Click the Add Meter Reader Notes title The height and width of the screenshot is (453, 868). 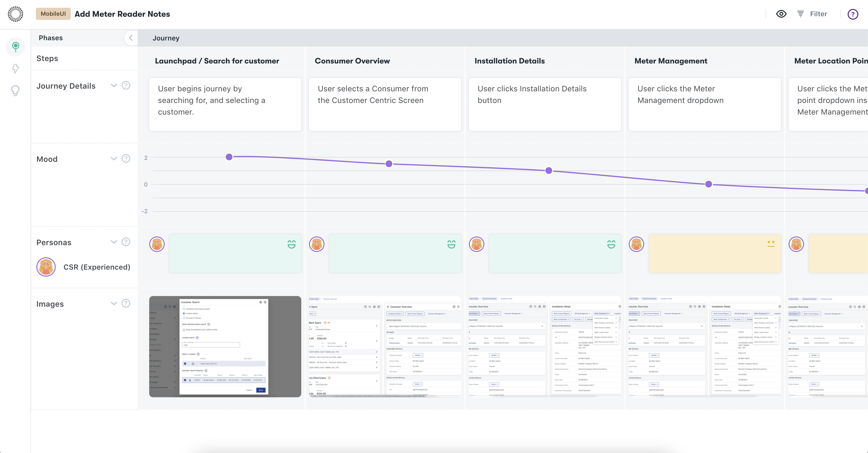[x=122, y=14]
